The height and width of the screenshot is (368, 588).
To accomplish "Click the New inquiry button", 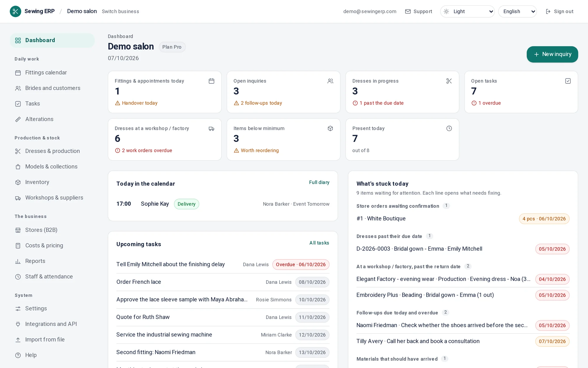I will point(552,54).
